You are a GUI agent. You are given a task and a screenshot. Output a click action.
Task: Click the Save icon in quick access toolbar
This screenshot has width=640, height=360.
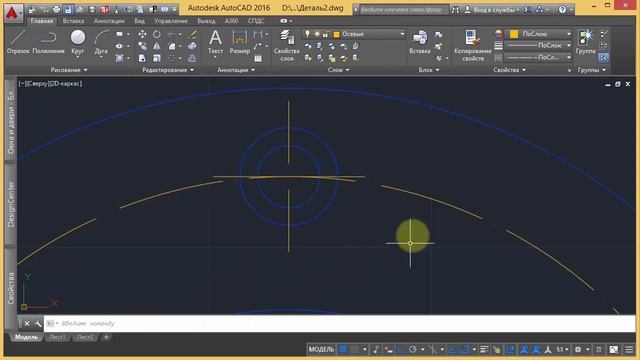(68, 9)
